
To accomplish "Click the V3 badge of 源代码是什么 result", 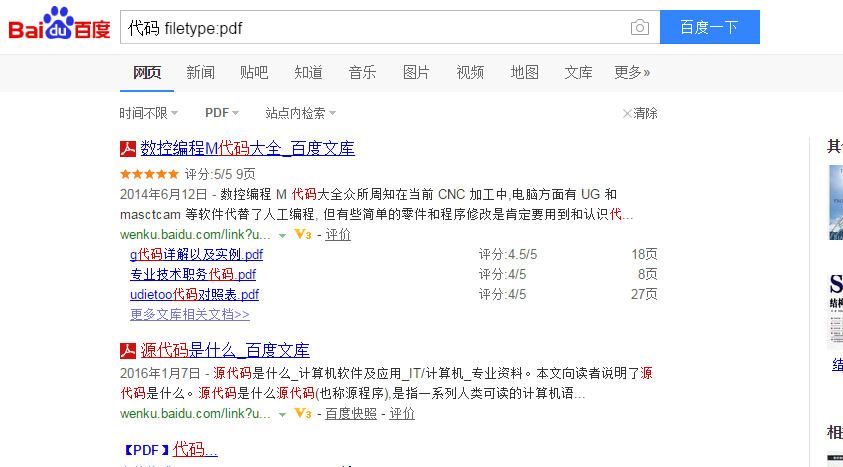I will 303,413.
